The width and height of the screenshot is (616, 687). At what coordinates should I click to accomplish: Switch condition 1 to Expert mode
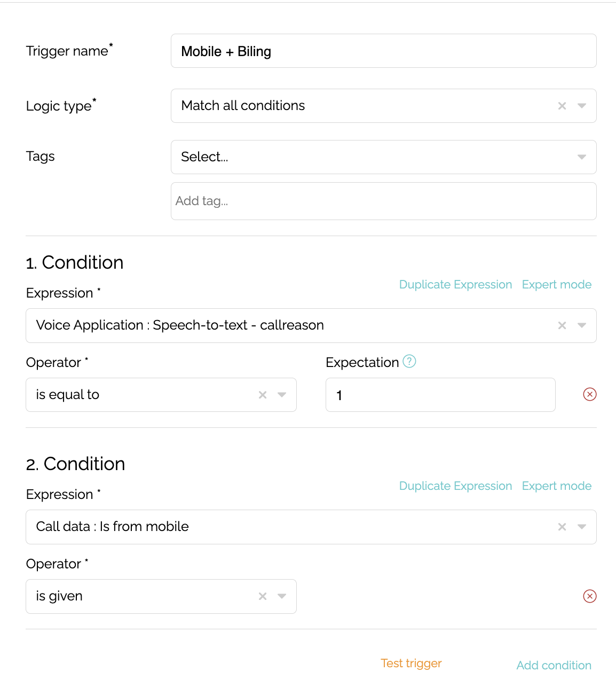pyautogui.click(x=557, y=284)
